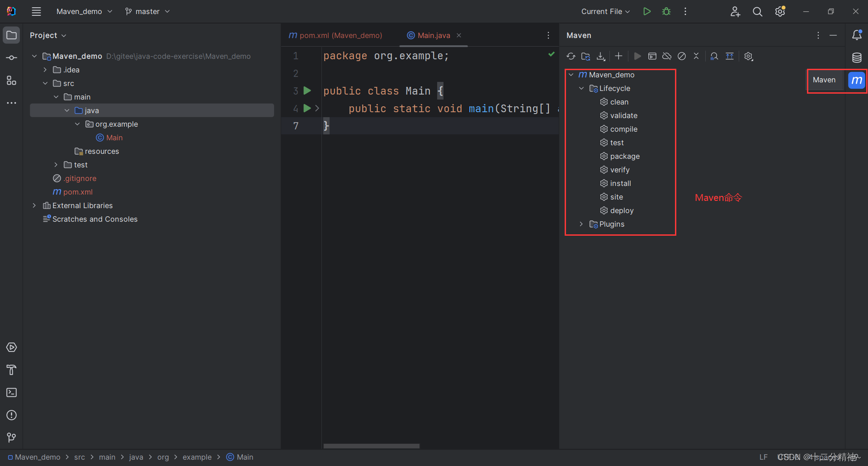Add Maven projects plus icon

[618, 56]
